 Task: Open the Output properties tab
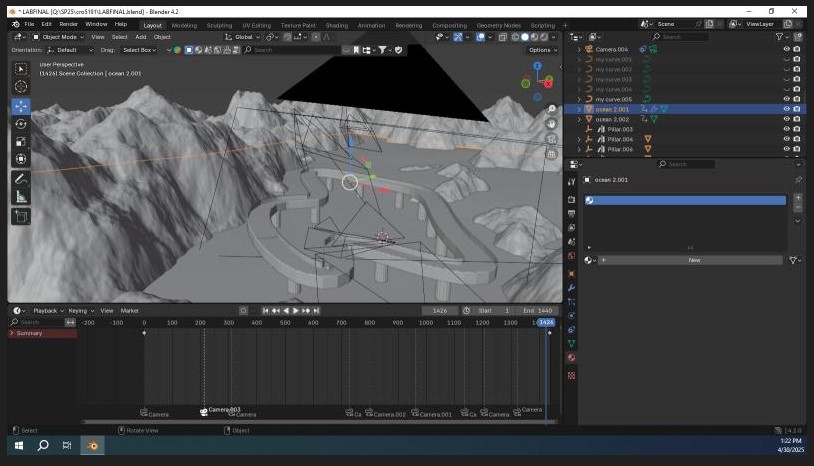[572, 213]
